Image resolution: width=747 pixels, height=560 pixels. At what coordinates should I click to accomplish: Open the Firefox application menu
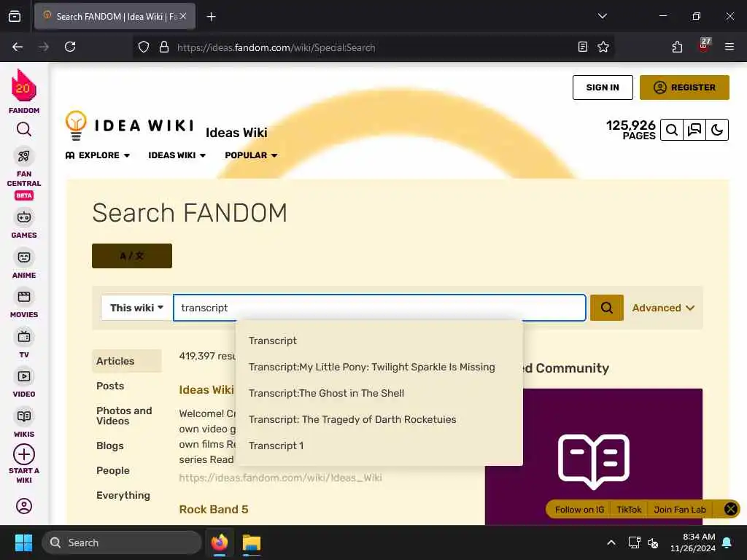point(729,47)
